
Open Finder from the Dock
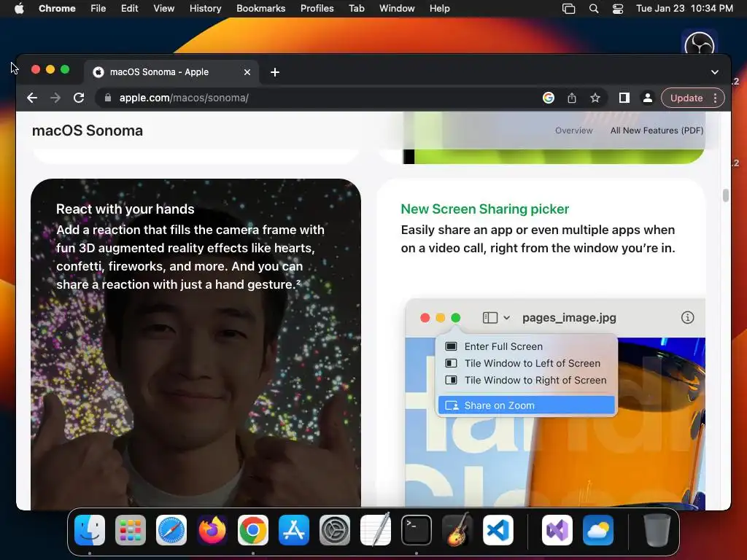coord(90,530)
